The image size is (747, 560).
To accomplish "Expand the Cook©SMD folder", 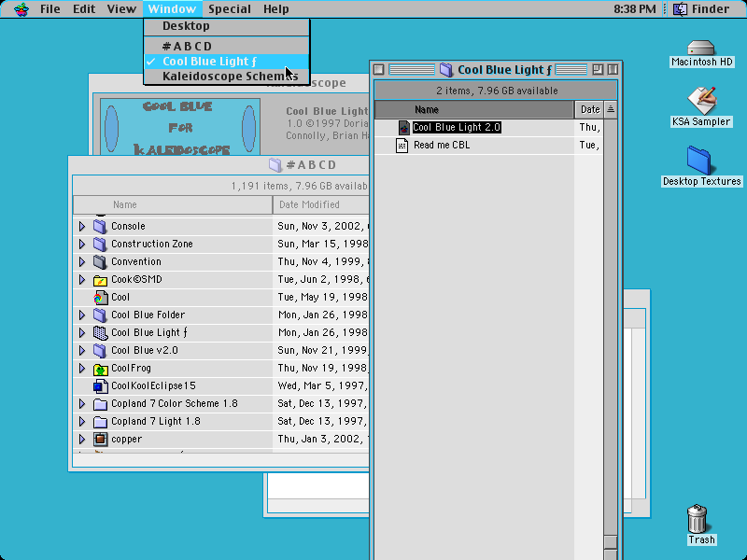I will [82, 279].
